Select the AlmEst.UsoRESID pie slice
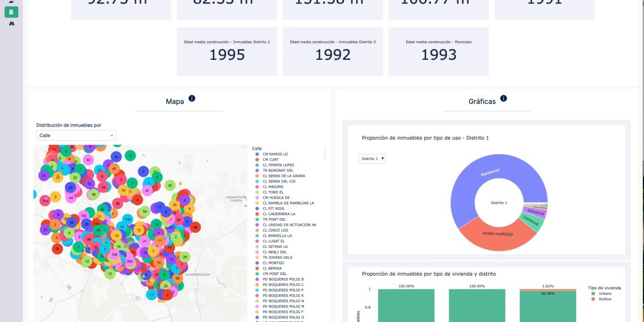 (497, 234)
